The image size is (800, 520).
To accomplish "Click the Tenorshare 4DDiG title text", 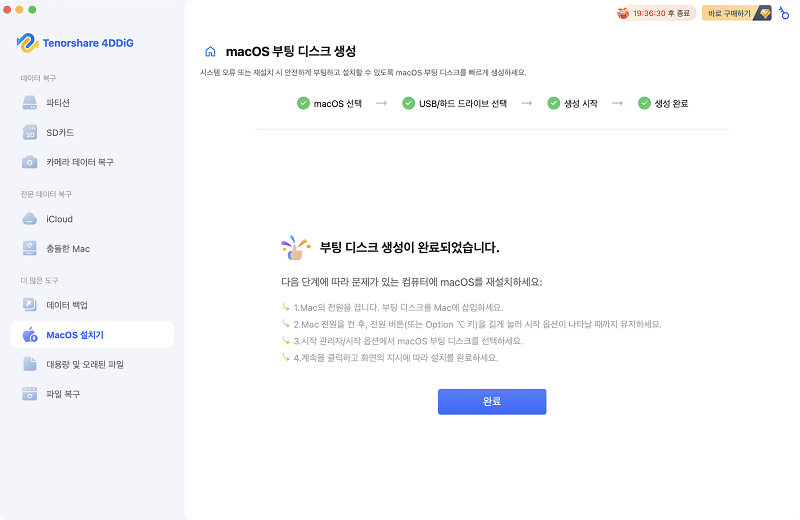I will (x=88, y=43).
